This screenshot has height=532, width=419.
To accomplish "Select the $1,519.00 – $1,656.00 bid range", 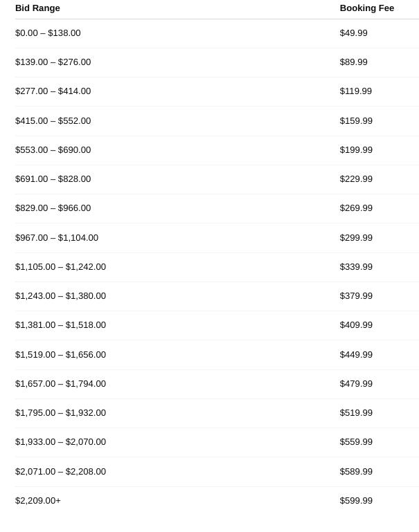I will click(x=60, y=355).
